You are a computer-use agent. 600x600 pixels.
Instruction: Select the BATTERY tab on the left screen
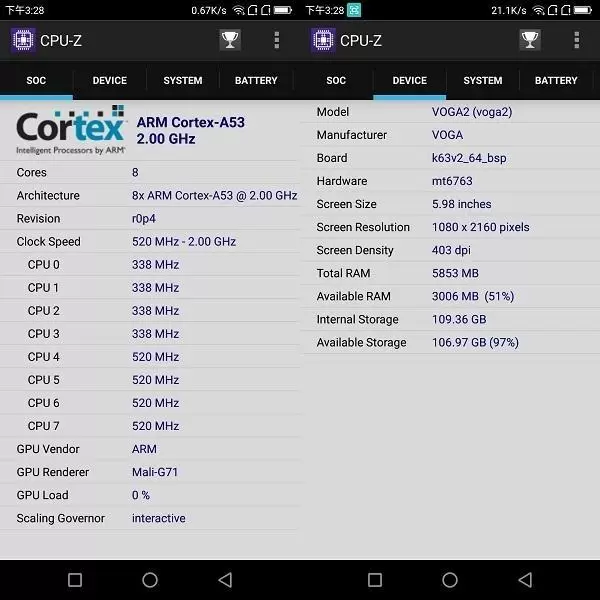coord(256,81)
